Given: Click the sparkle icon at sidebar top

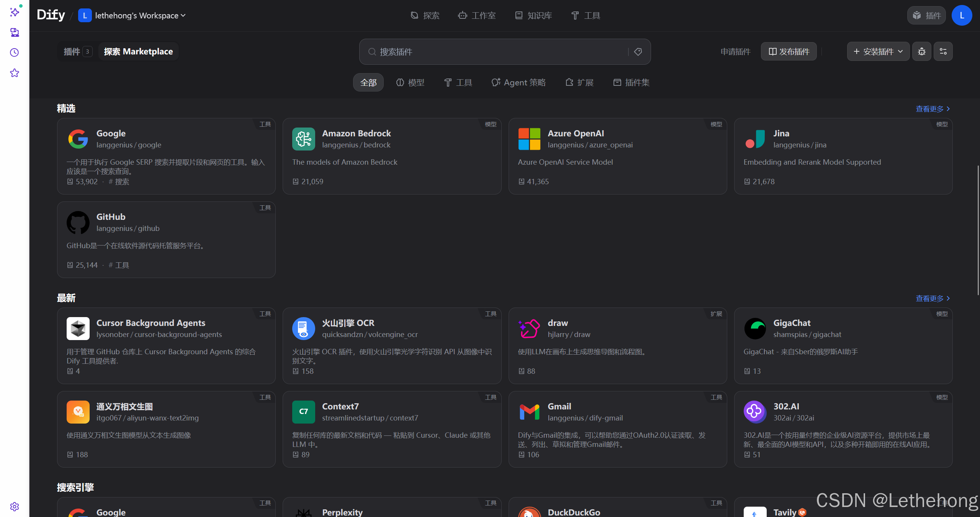Looking at the screenshot, I should (15, 12).
